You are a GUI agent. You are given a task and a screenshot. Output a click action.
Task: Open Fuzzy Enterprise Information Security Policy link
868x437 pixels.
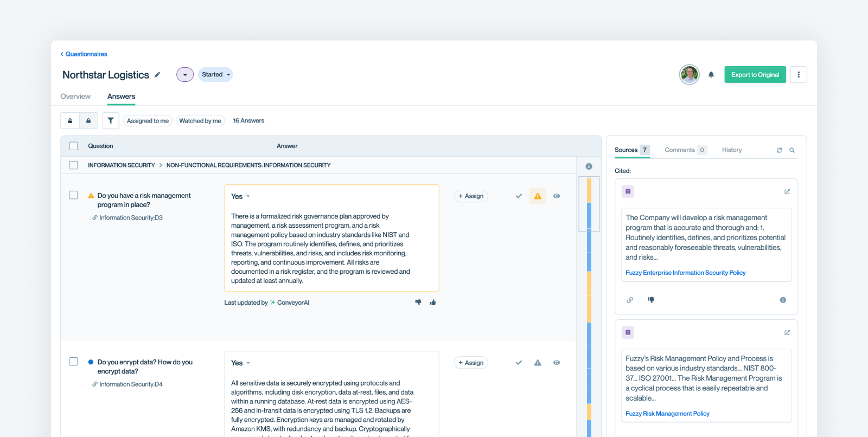(686, 273)
